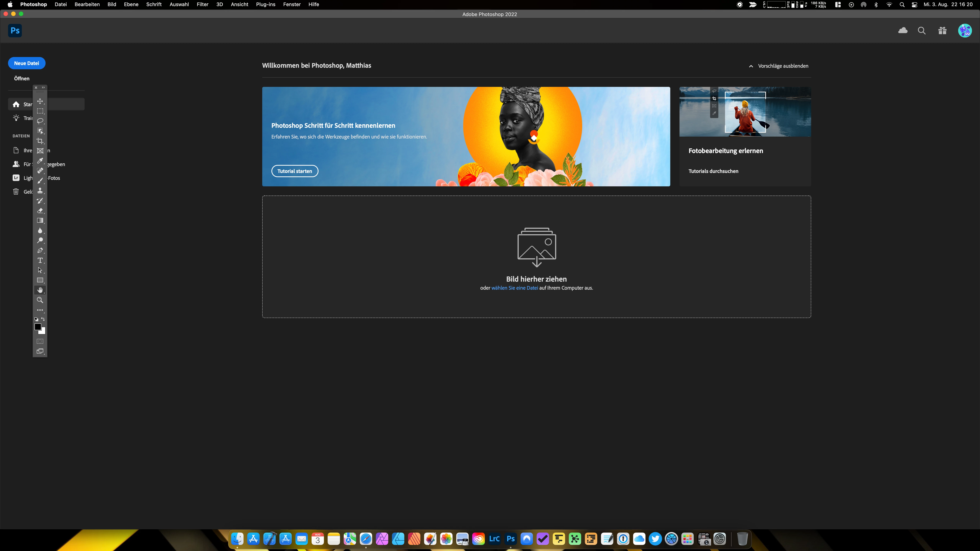Screen dimensions: 980x551
Task: Select the Move tool
Action: tap(40, 101)
